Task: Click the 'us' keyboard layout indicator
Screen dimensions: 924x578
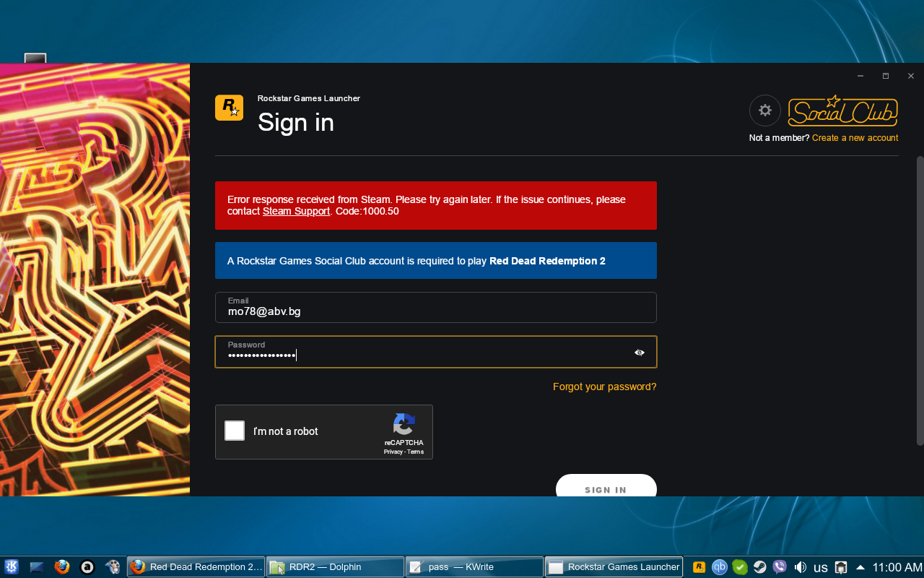Action: click(821, 568)
